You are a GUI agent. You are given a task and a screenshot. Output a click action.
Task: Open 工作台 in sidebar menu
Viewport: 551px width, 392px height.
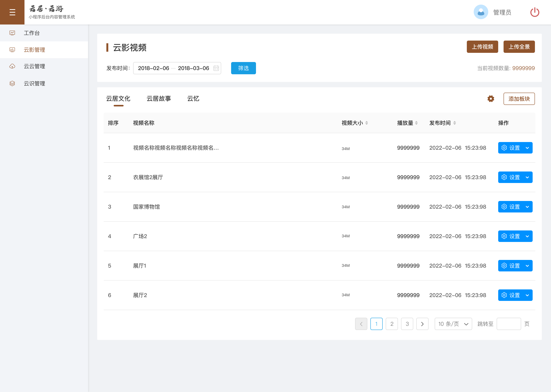pos(44,33)
